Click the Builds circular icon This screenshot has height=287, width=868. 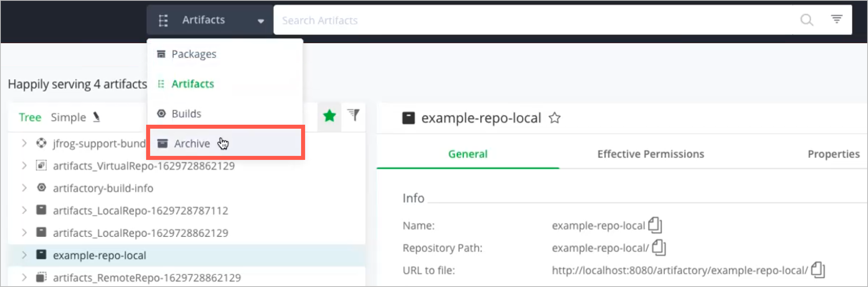[161, 114]
